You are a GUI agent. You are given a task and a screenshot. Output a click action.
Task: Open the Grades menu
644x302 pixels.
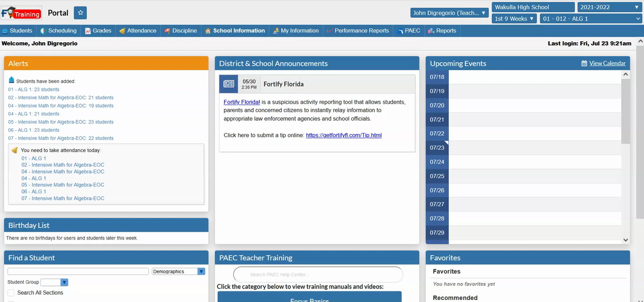point(98,31)
